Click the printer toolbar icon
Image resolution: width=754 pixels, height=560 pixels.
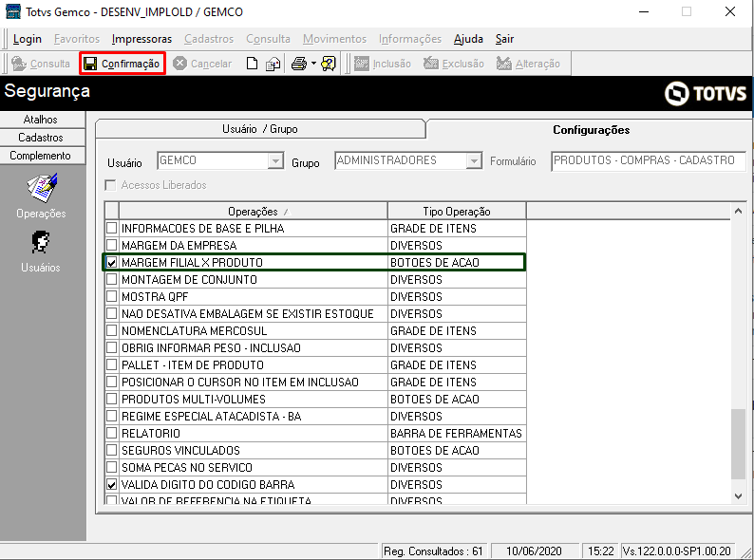pos(299,64)
